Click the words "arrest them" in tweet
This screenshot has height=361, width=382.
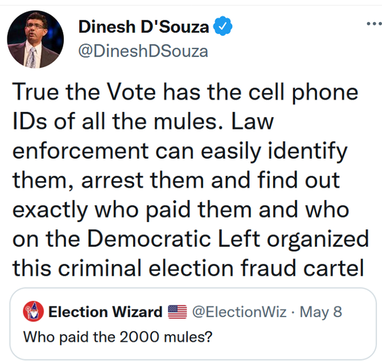[143, 180]
